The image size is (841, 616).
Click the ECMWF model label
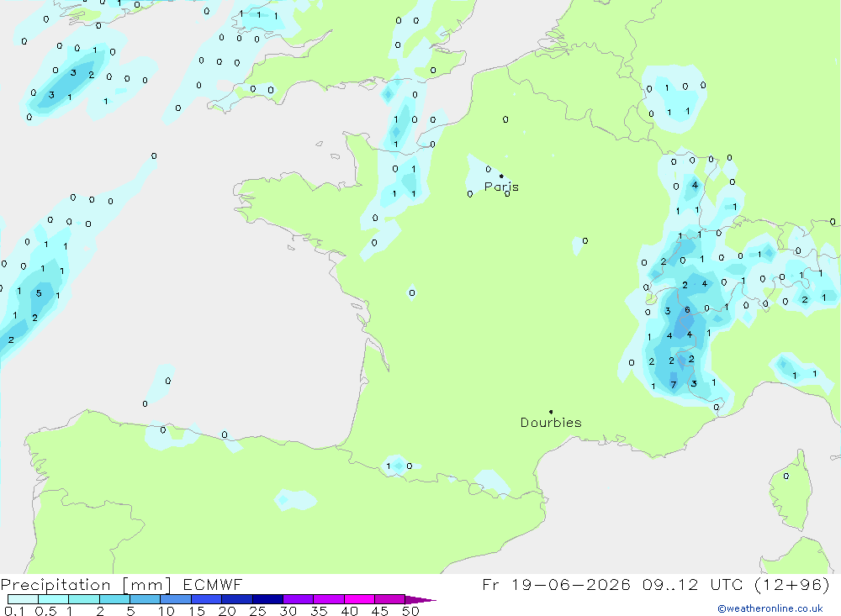[213, 584]
